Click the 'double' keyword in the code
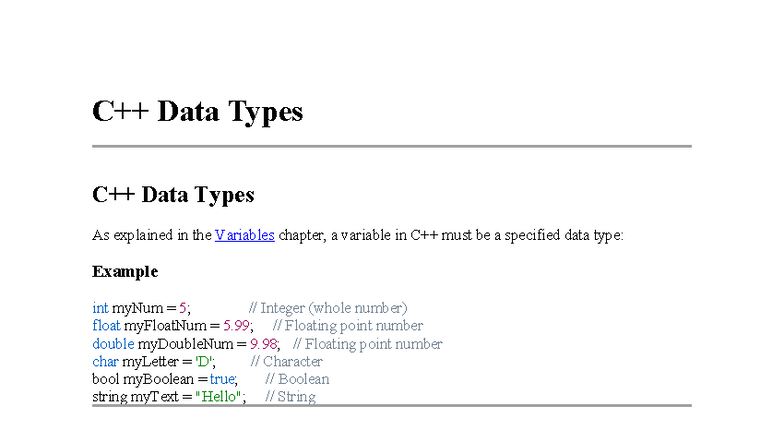The width and height of the screenshot is (784, 441). [x=113, y=344]
